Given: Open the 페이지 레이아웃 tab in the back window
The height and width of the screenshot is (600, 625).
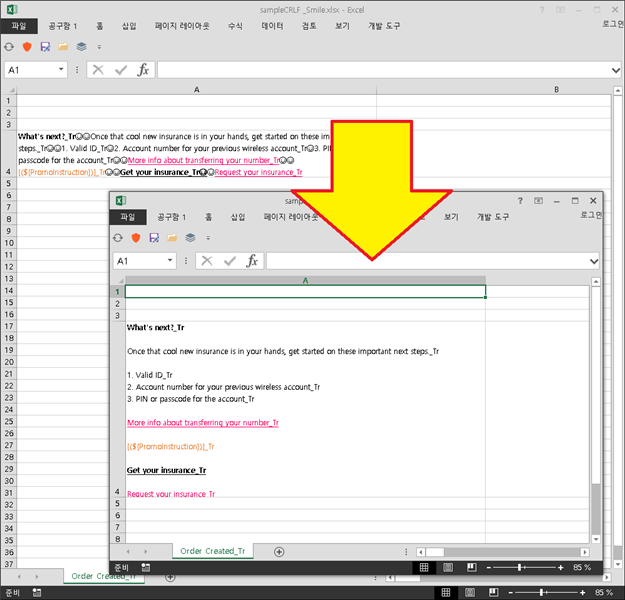Looking at the screenshot, I should click(182, 26).
